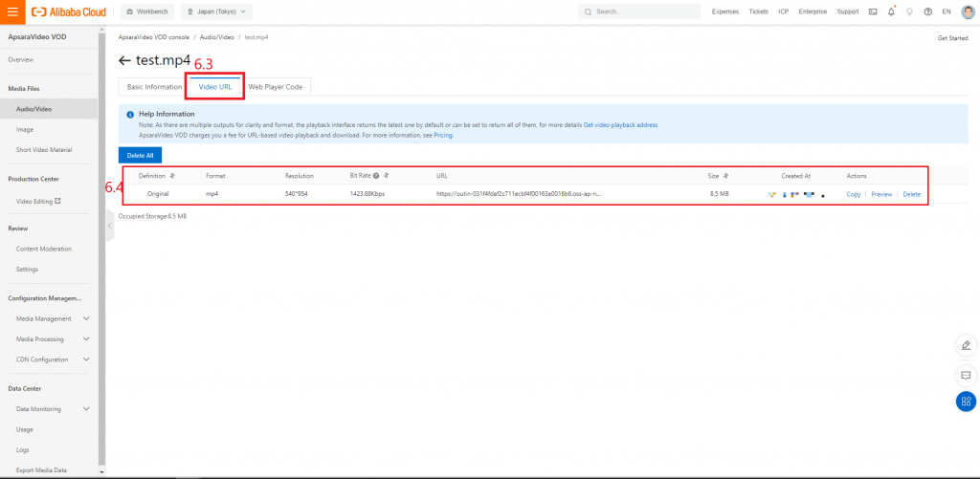Viewport: 980px width, 479px height.
Task: Sort by Size column
Action: [x=725, y=176]
